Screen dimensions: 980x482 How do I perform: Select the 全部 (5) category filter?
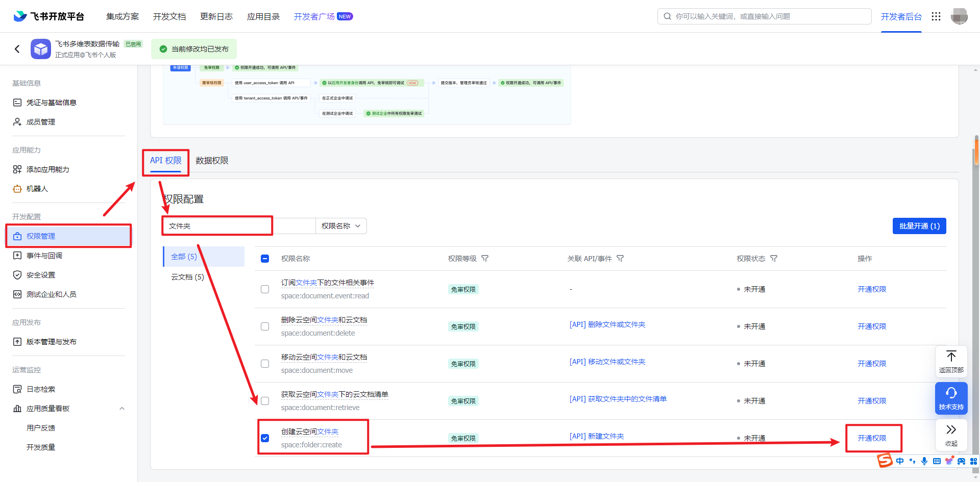point(204,257)
